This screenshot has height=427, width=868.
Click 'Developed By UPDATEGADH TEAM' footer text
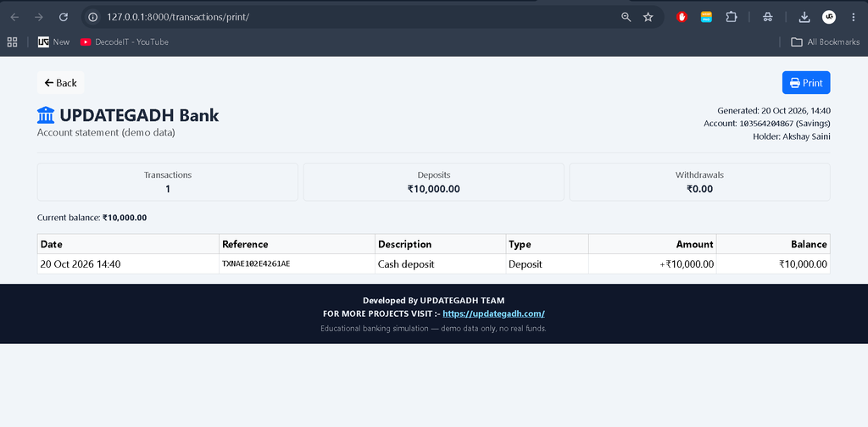tap(433, 300)
